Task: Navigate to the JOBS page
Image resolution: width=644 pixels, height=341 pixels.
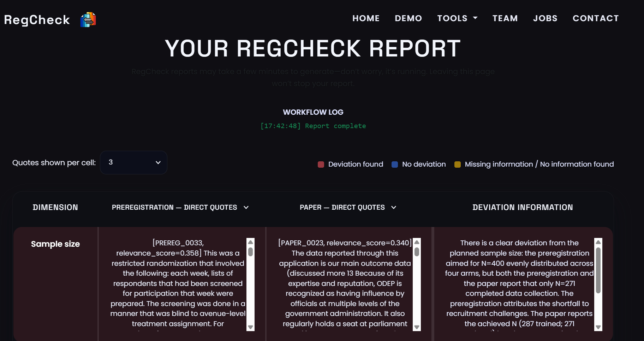Action: 545,18
